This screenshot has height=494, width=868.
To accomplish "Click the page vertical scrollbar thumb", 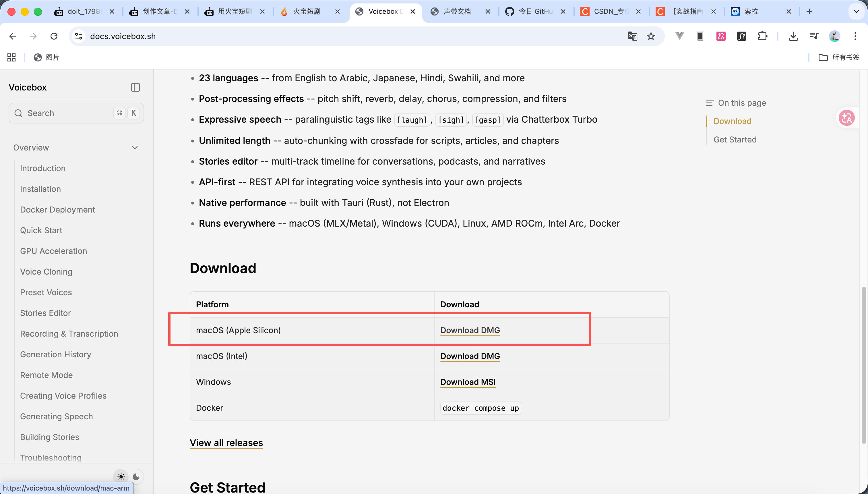I will (x=864, y=365).
